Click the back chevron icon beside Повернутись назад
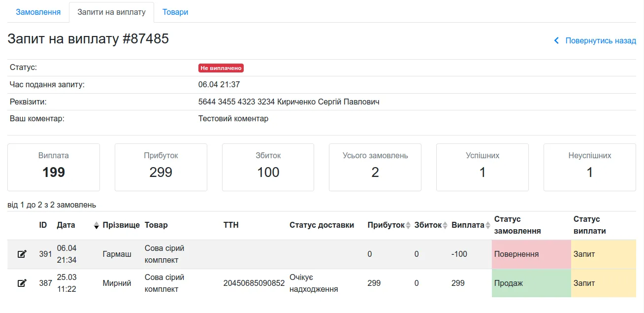Screen dimensions: 644x313 [x=557, y=41]
